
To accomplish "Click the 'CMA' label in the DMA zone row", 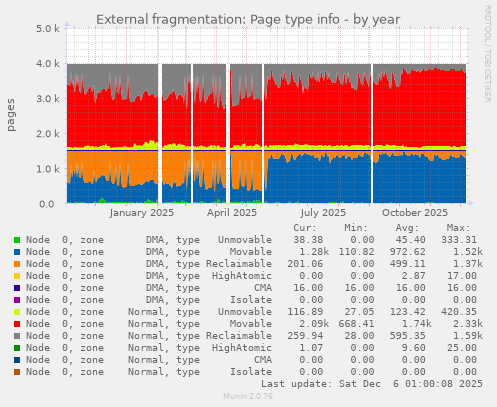I will click(263, 288).
